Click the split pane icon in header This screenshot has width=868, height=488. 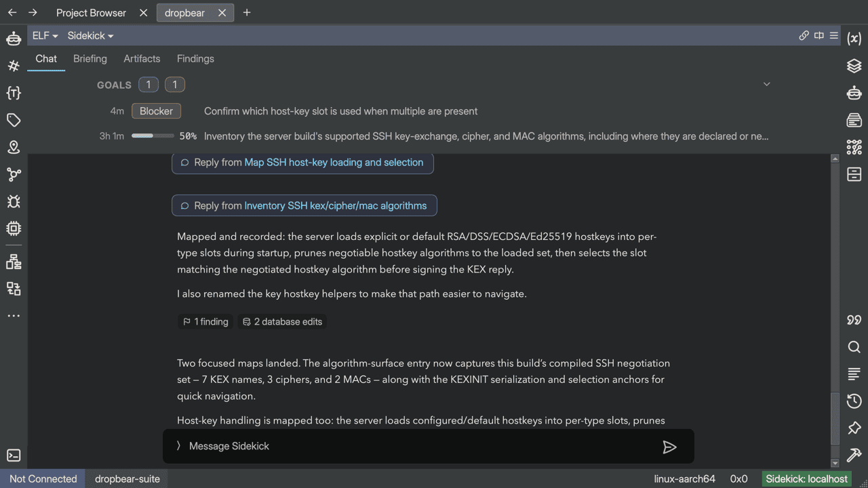pyautogui.click(x=819, y=35)
